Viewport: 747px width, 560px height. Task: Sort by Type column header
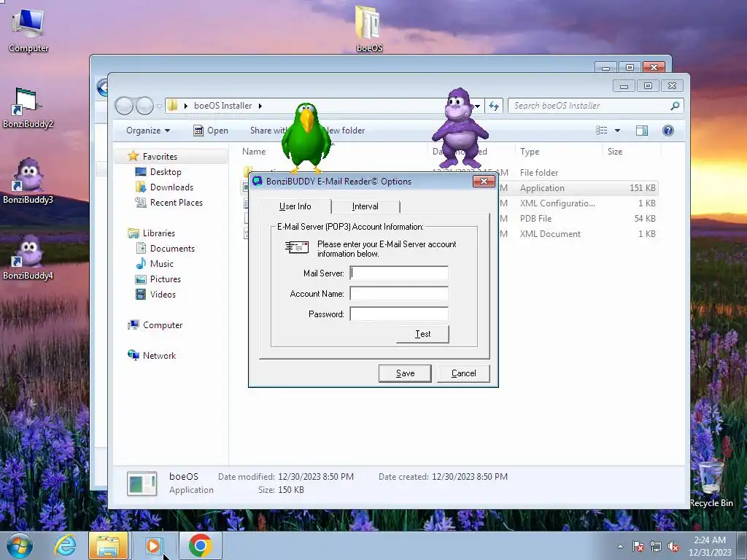(530, 152)
